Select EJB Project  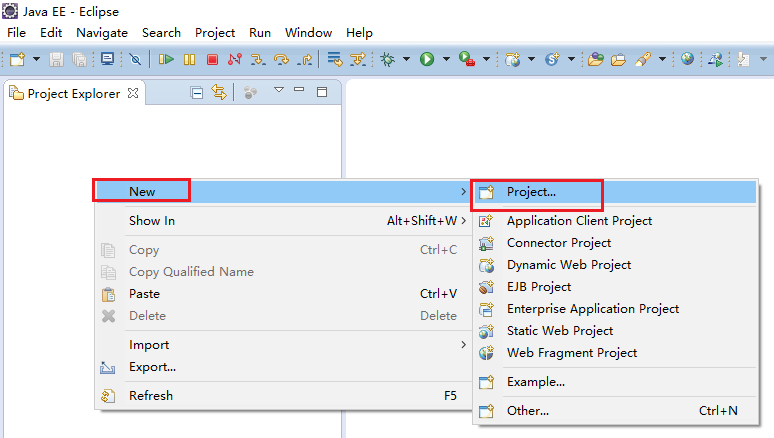[615, 287]
